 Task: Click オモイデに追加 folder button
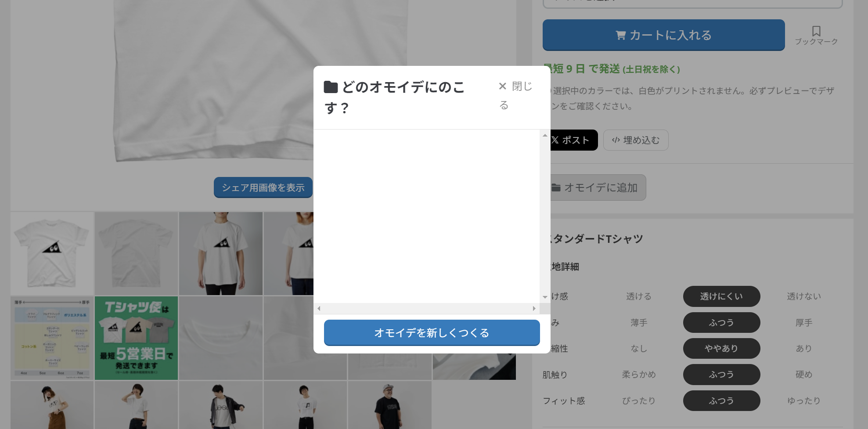click(x=598, y=187)
